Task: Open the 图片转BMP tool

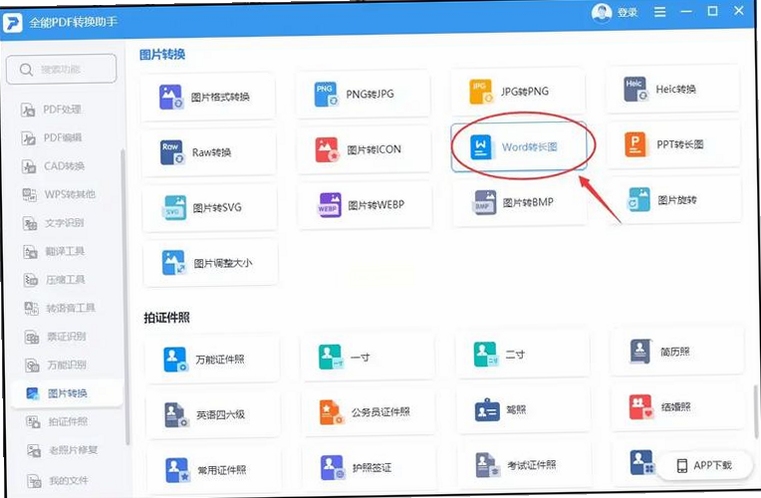Action: pyautogui.click(x=520, y=202)
